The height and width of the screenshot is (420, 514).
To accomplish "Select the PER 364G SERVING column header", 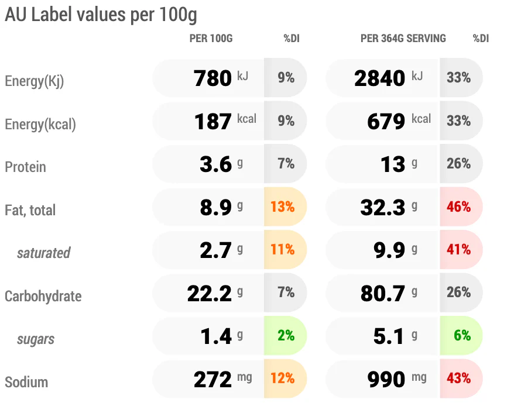I will click(x=403, y=39).
